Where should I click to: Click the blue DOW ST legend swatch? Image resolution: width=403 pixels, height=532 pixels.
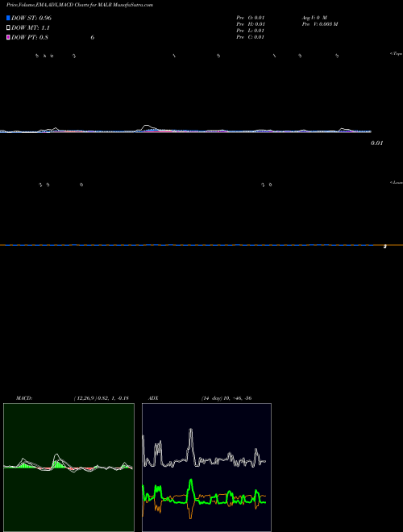[x=8, y=18]
